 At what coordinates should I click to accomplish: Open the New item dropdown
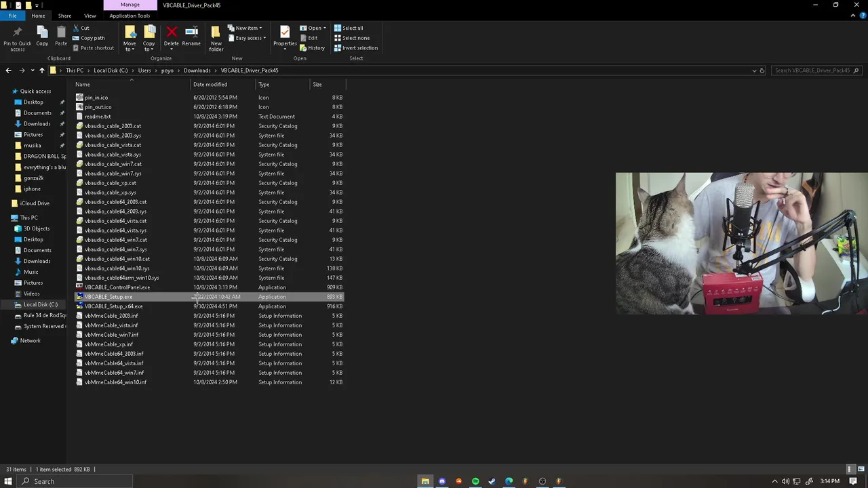click(x=245, y=28)
